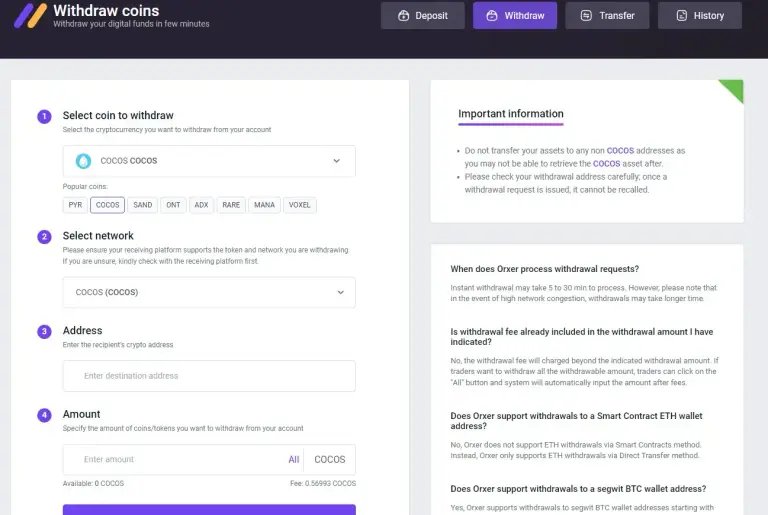Click the purple submit button below amount
This screenshot has height=515, width=768.
[x=209, y=510]
